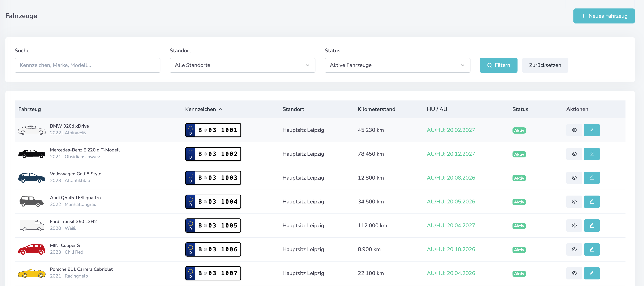Click edit icon for Porsche 911 Cabriolet
The width and height of the screenshot is (644, 286).
pos(592,273)
